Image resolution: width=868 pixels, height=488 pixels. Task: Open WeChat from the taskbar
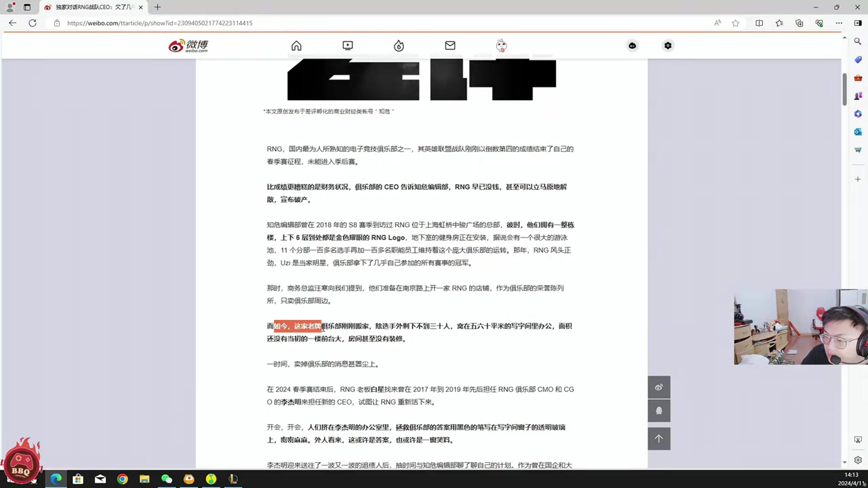point(167,479)
